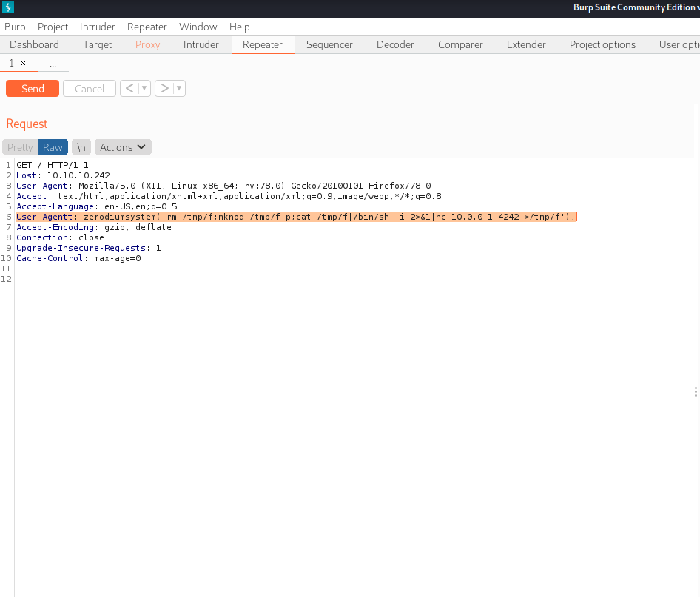
Task: Click the 'Upgrade-Insecure-Requests: 1' line
Action: pyautogui.click(x=88, y=248)
